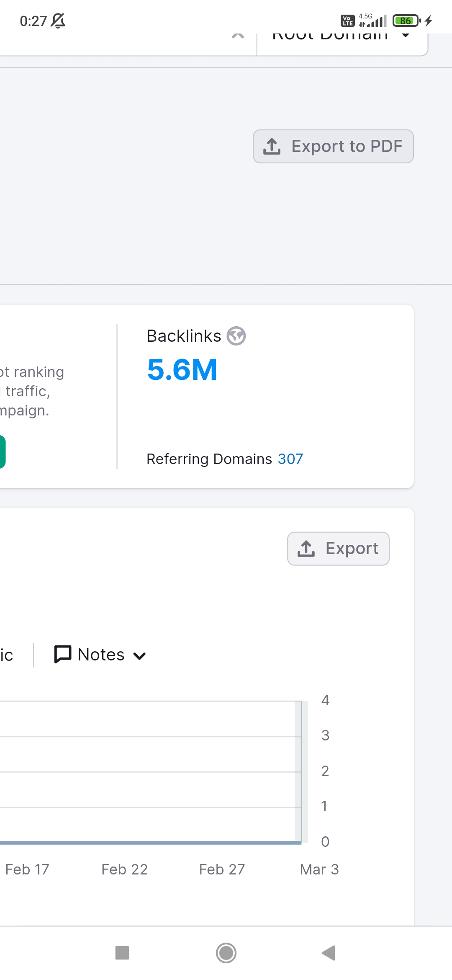Image resolution: width=452 pixels, height=980 pixels.
Task: Open the Notes dropdown
Action: coord(100,655)
